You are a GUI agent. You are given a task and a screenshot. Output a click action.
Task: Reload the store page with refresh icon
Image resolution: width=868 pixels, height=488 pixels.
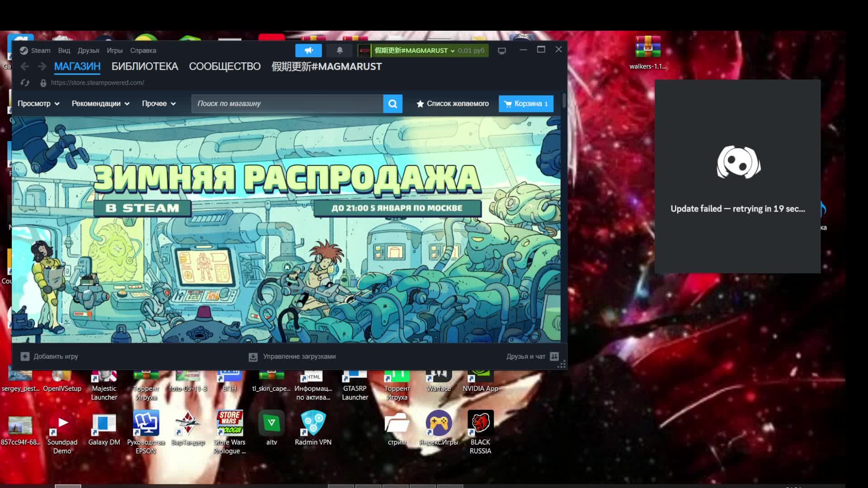point(25,83)
